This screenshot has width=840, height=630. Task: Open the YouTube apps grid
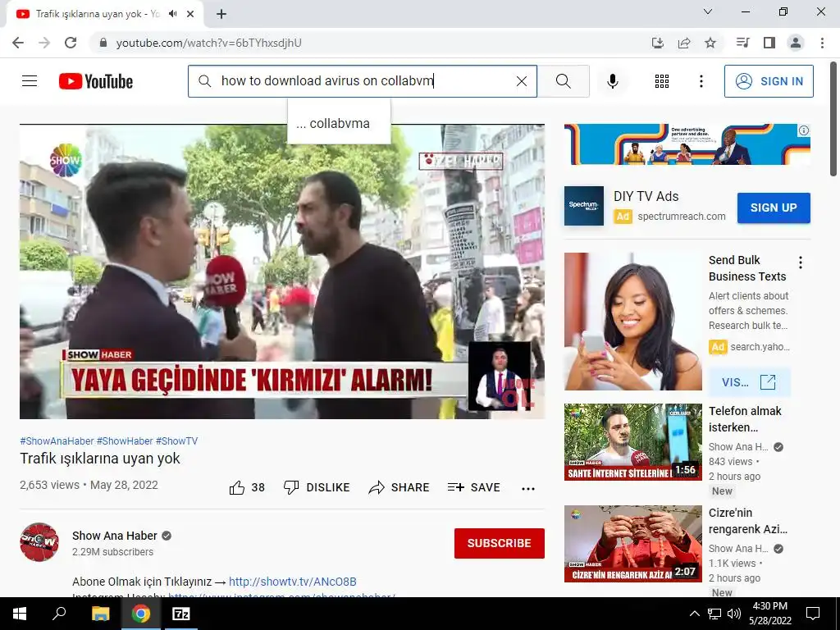point(662,81)
